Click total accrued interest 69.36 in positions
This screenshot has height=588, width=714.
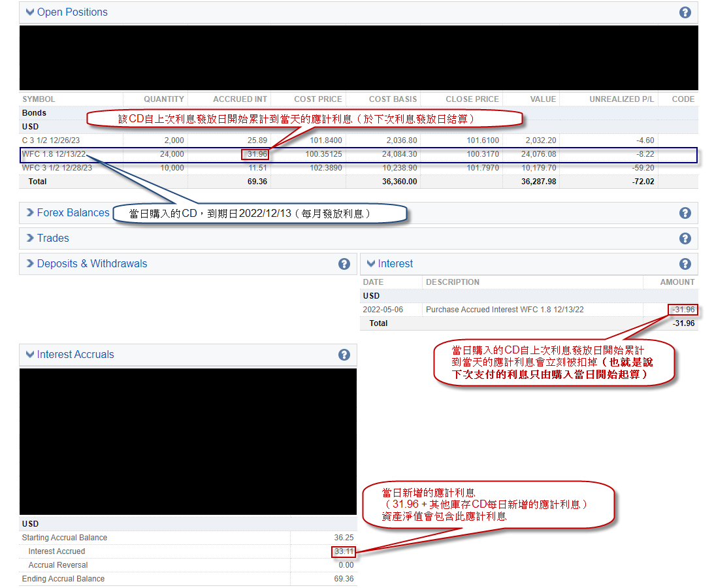[x=257, y=181]
